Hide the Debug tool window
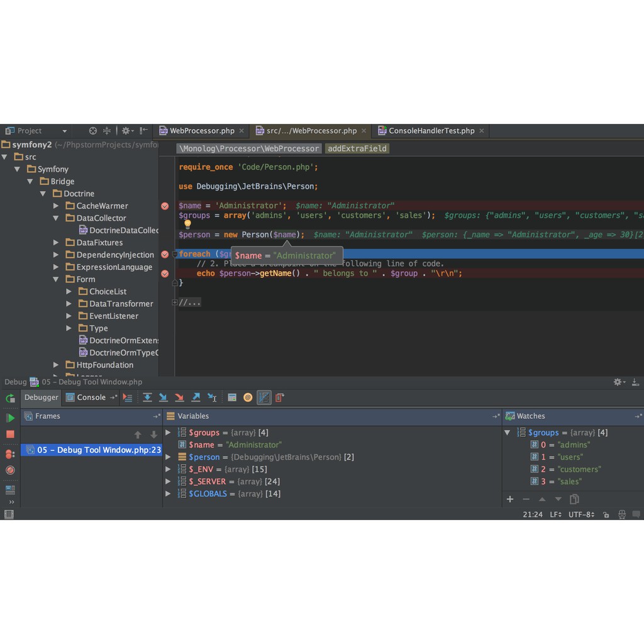644x644 pixels. (635, 382)
